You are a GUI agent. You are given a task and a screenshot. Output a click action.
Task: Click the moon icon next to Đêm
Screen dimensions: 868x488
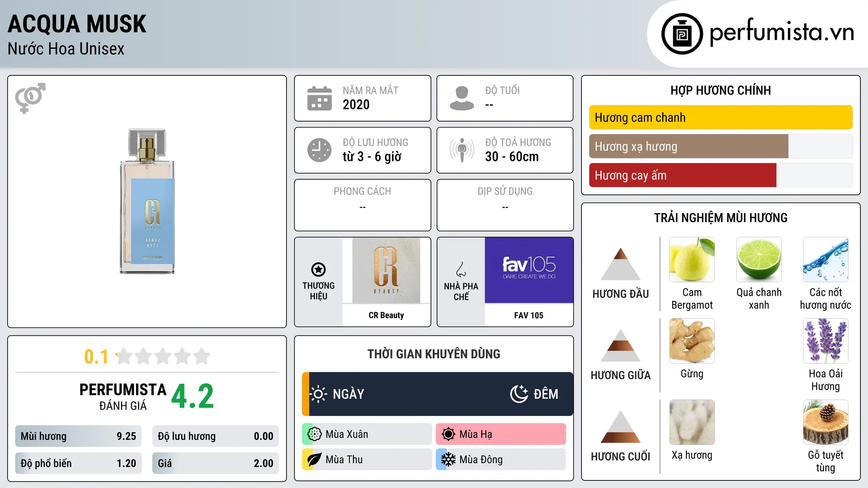coord(519,394)
